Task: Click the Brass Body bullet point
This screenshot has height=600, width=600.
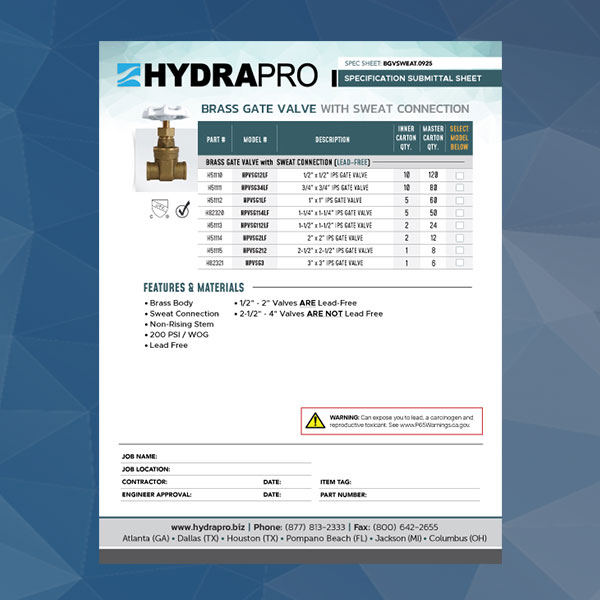Action: coord(169,303)
